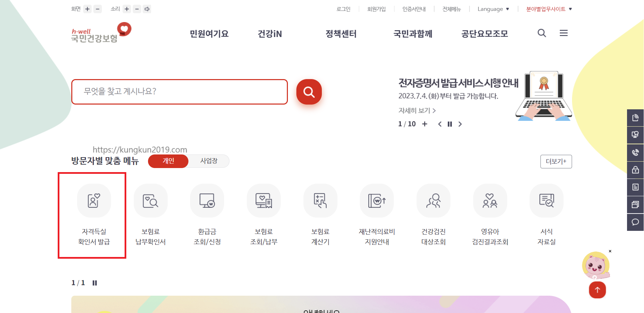
Task: Open the 정책센터 menu
Action: (x=341, y=34)
